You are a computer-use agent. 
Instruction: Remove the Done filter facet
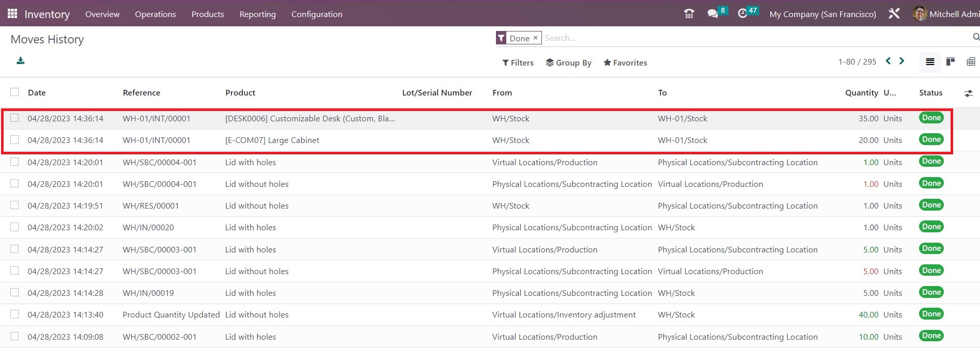536,38
